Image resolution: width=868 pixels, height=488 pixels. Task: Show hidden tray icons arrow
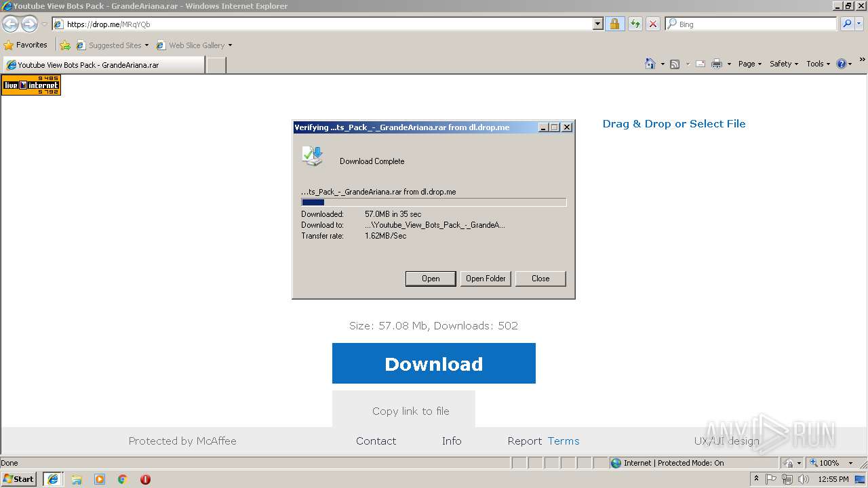756,479
